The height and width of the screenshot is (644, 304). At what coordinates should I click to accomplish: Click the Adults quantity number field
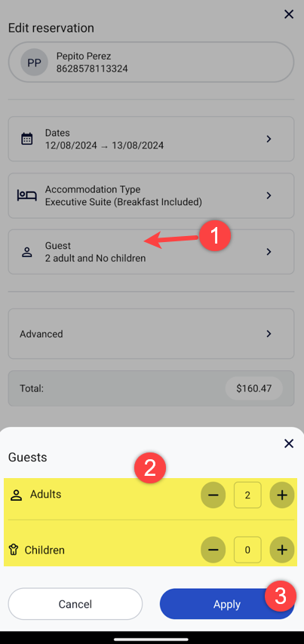(x=247, y=495)
